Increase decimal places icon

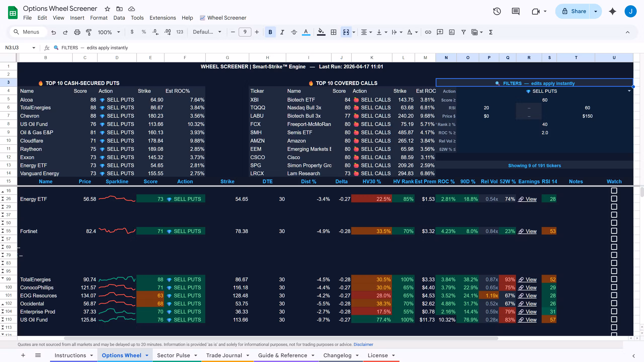point(168,32)
